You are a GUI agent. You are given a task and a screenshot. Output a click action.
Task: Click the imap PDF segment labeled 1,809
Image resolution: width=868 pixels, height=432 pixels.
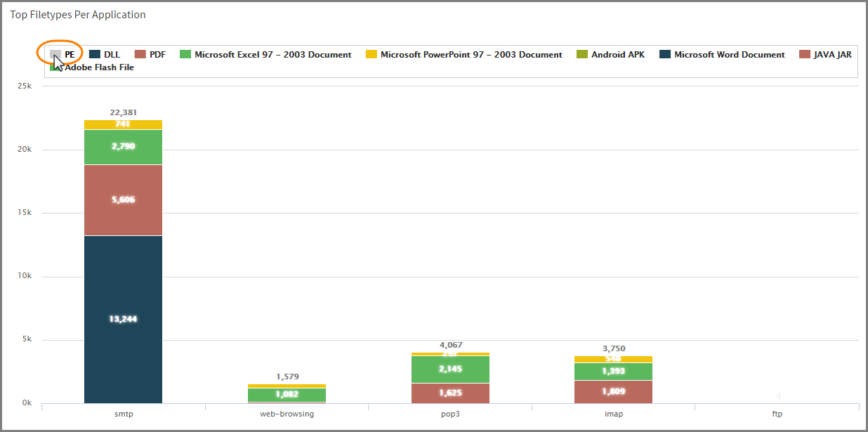(613, 391)
